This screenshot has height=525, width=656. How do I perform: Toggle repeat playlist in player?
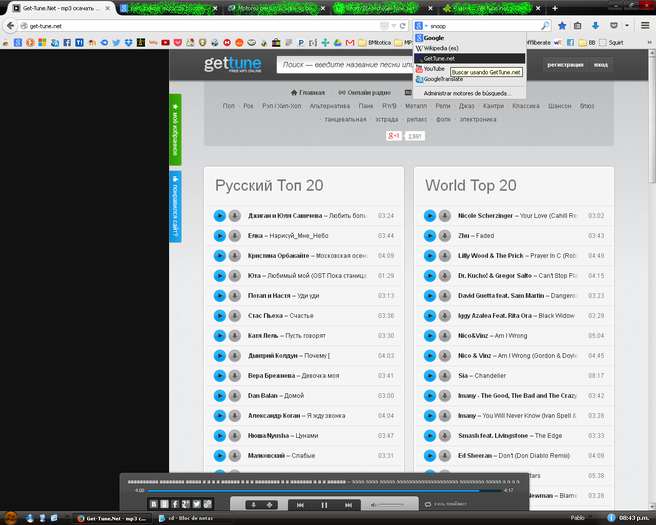(x=446, y=504)
